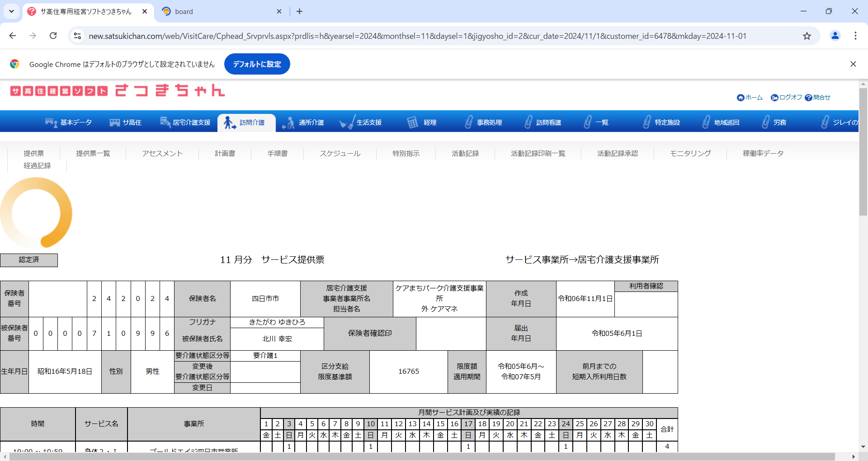Open the スケジュール submenu tab
This screenshot has height=461, width=868.
[340, 154]
